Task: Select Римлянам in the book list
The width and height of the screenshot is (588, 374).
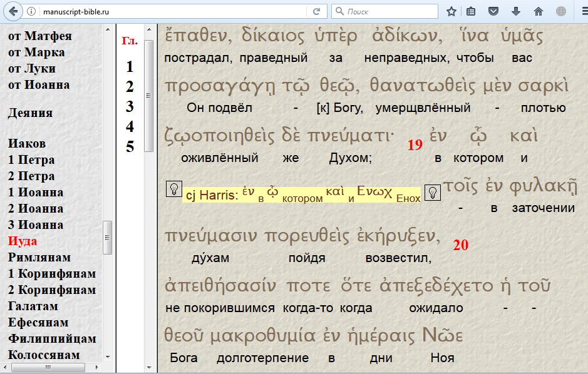Action: click(x=39, y=257)
